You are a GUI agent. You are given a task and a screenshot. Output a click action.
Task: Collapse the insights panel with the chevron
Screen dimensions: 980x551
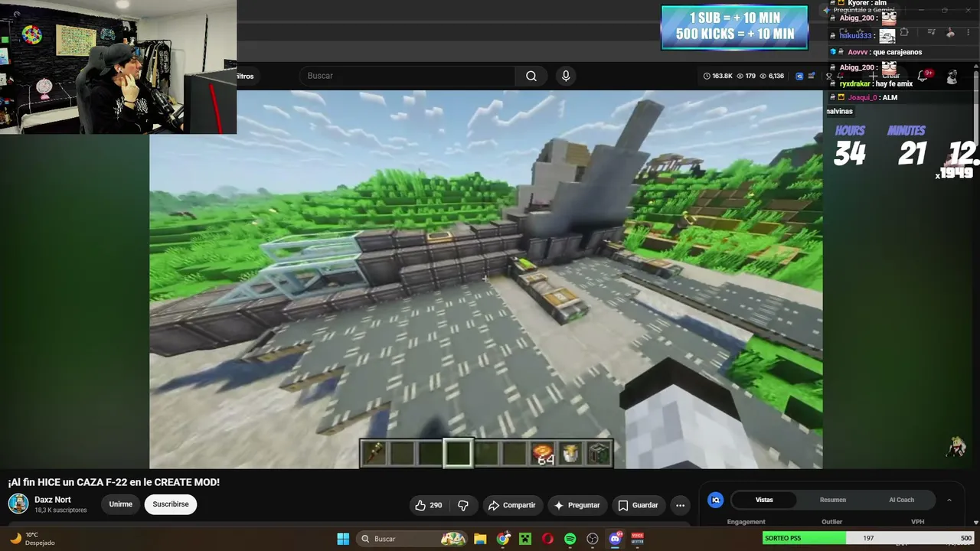click(949, 500)
